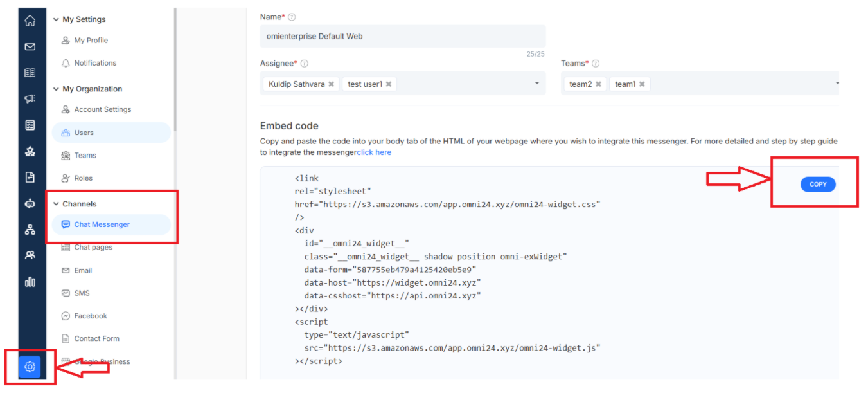
Task: Open Chat Messenger channel
Action: click(x=112, y=224)
